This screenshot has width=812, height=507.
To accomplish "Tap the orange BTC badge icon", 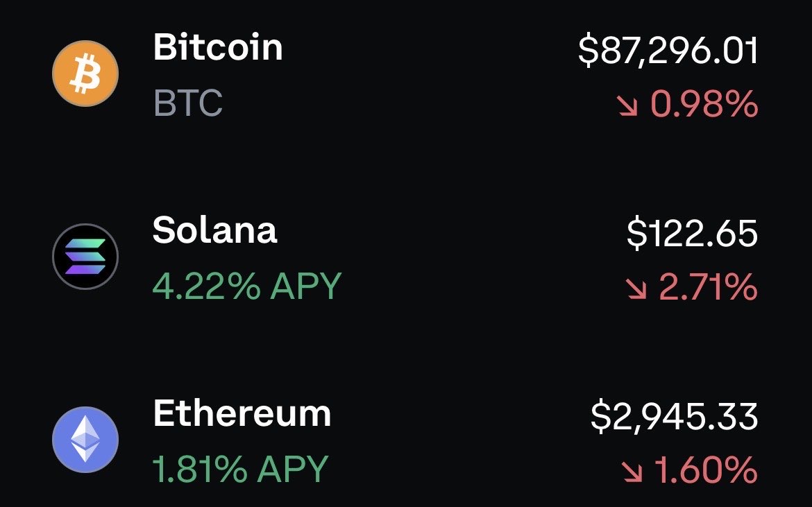I will [x=85, y=73].
